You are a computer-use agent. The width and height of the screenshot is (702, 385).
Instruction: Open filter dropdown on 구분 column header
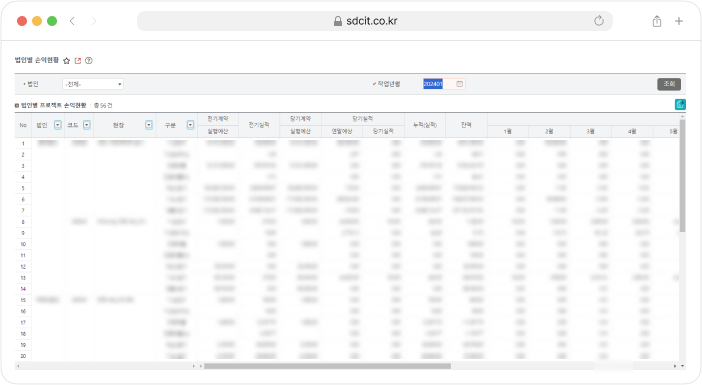pos(190,125)
